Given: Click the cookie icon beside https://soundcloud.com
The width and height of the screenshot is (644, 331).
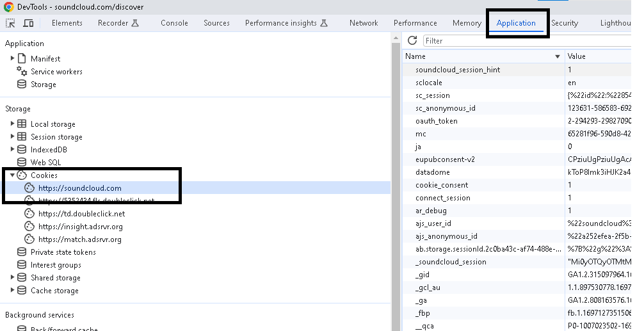Looking at the screenshot, I should point(29,188).
